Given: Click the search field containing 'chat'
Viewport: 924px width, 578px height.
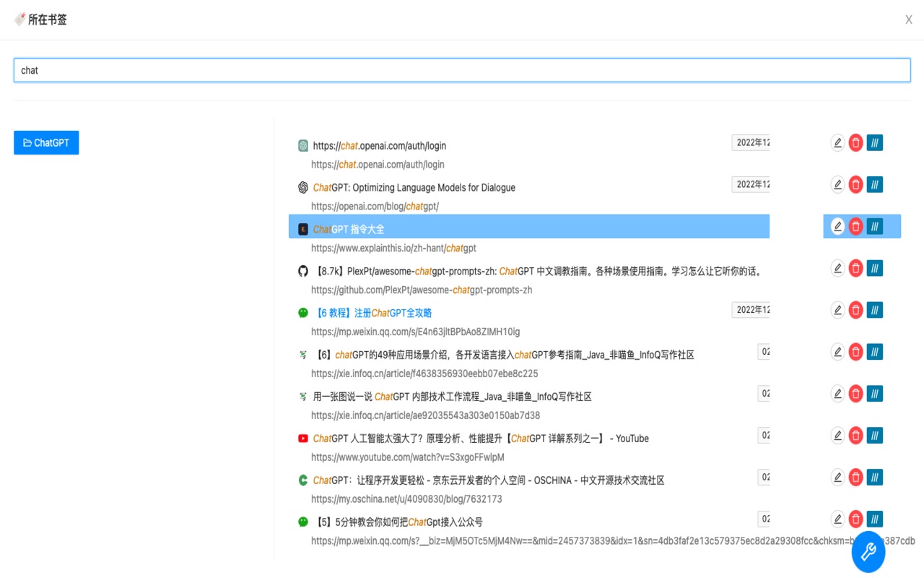Looking at the screenshot, I should (x=462, y=70).
